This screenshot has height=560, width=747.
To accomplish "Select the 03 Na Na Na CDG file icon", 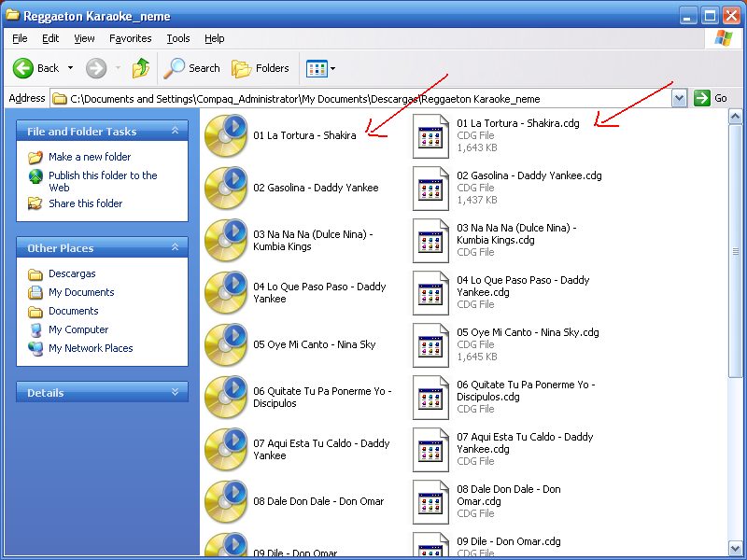I will click(x=430, y=241).
